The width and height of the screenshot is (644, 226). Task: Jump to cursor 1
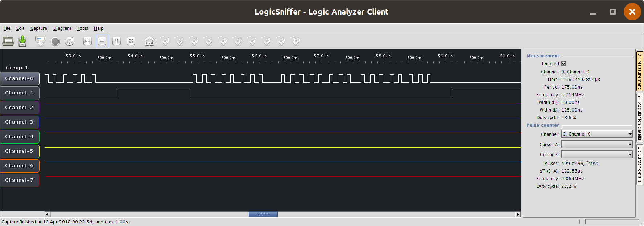coord(165,41)
